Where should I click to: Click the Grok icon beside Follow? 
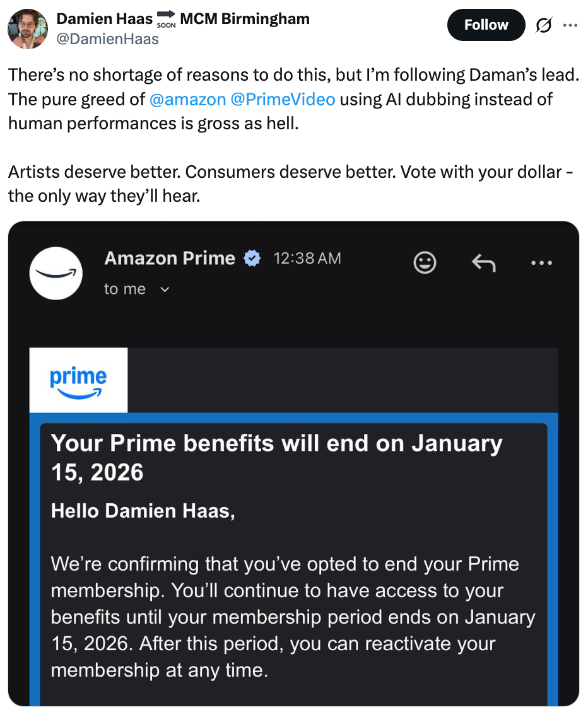543,25
